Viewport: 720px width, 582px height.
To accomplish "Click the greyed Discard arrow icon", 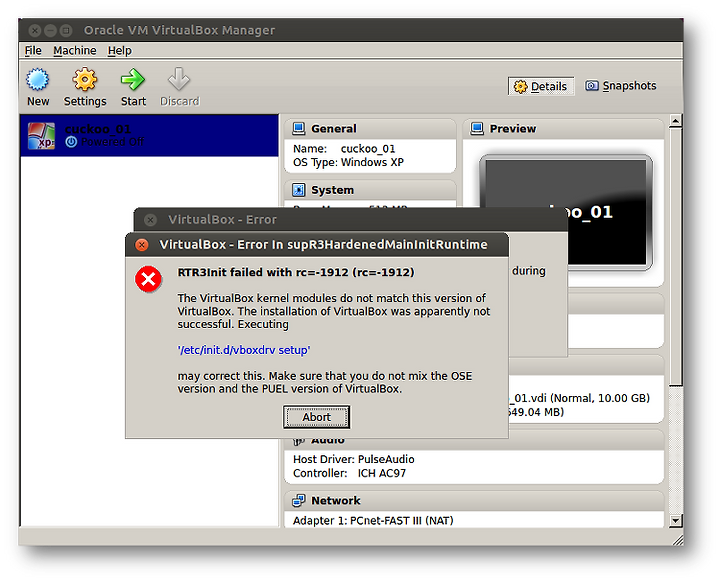I will click(179, 79).
